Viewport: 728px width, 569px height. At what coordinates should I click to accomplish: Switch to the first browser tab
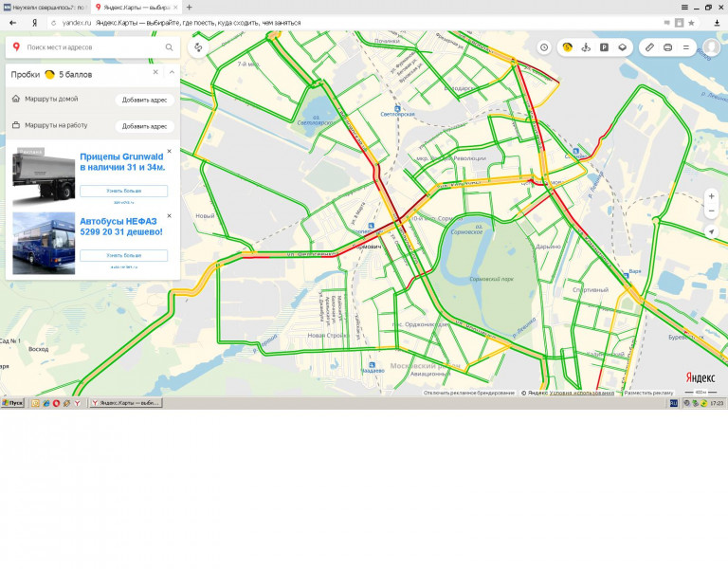click(45, 8)
